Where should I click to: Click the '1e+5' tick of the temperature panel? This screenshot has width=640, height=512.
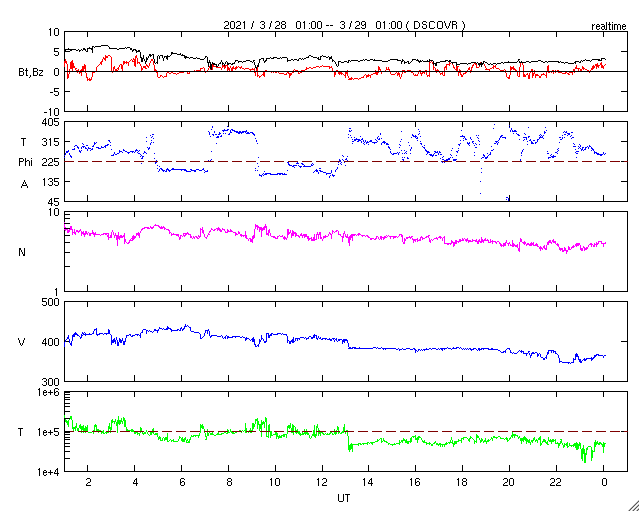tap(50, 432)
